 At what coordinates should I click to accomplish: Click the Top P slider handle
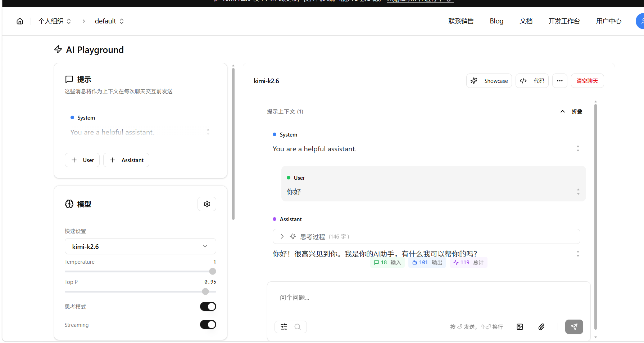click(x=205, y=291)
